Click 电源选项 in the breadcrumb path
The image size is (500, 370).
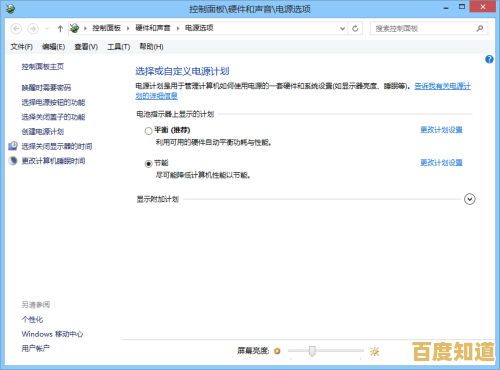click(x=199, y=28)
